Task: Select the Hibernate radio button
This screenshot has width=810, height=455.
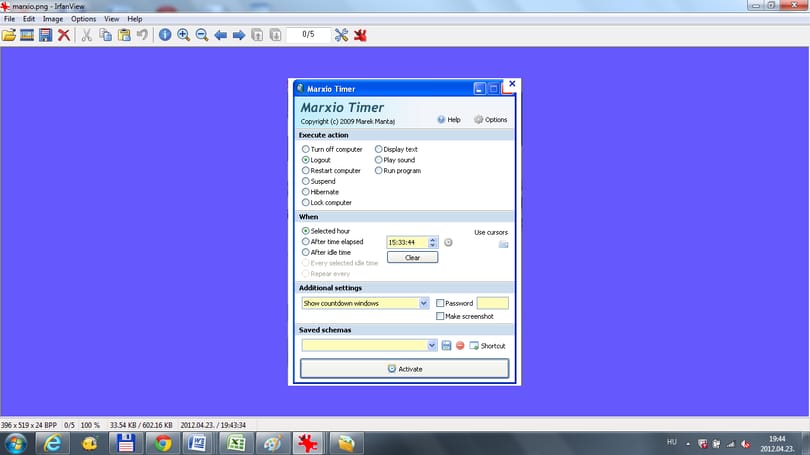Action: (x=306, y=192)
